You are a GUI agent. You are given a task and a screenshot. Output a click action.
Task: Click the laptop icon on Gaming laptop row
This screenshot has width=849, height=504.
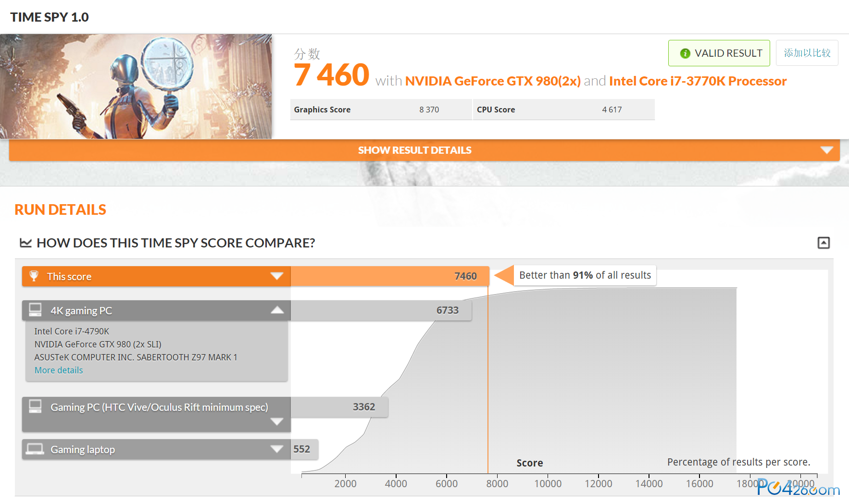tap(35, 449)
